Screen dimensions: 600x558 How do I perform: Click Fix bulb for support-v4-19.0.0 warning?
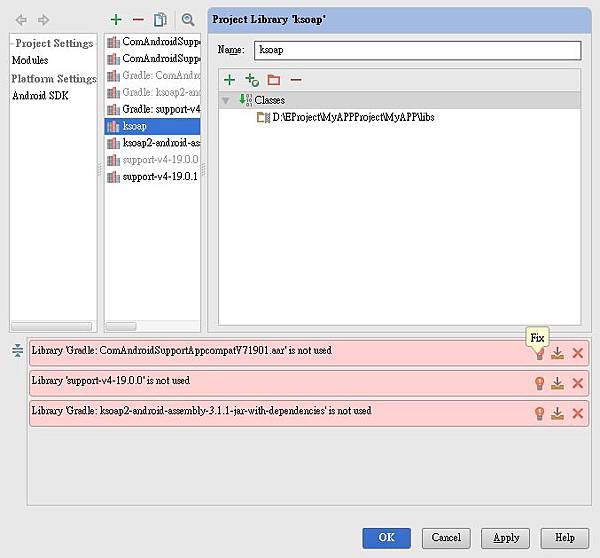540,383
